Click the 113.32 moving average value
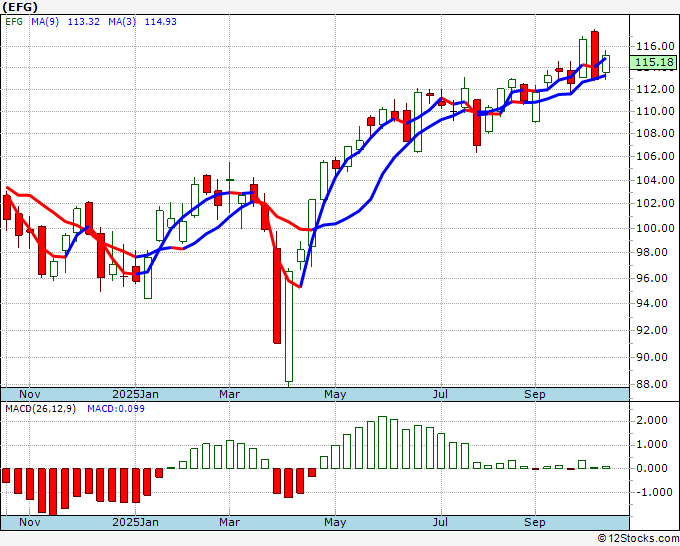 (x=84, y=22)
